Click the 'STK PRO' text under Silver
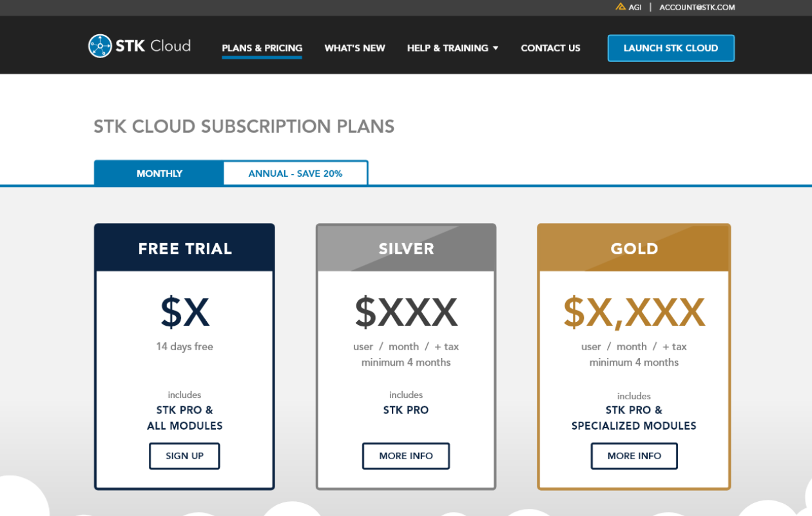Viewport: 812px width, 516px height. coord(406,410)
